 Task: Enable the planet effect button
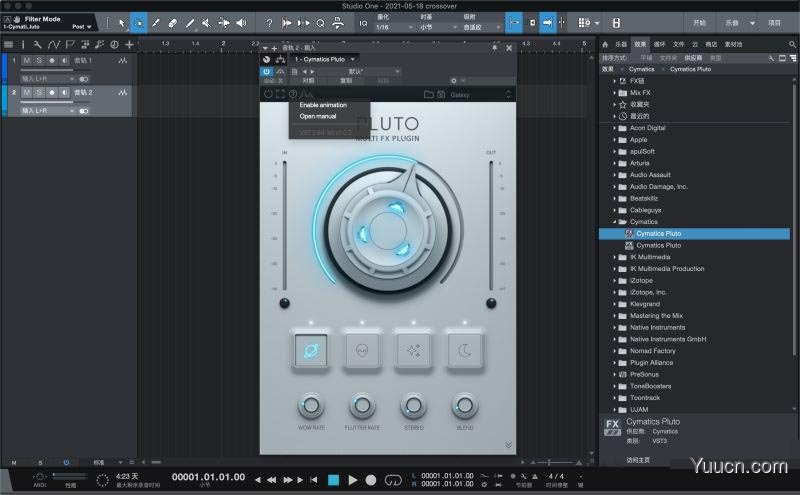coord(311,351)
